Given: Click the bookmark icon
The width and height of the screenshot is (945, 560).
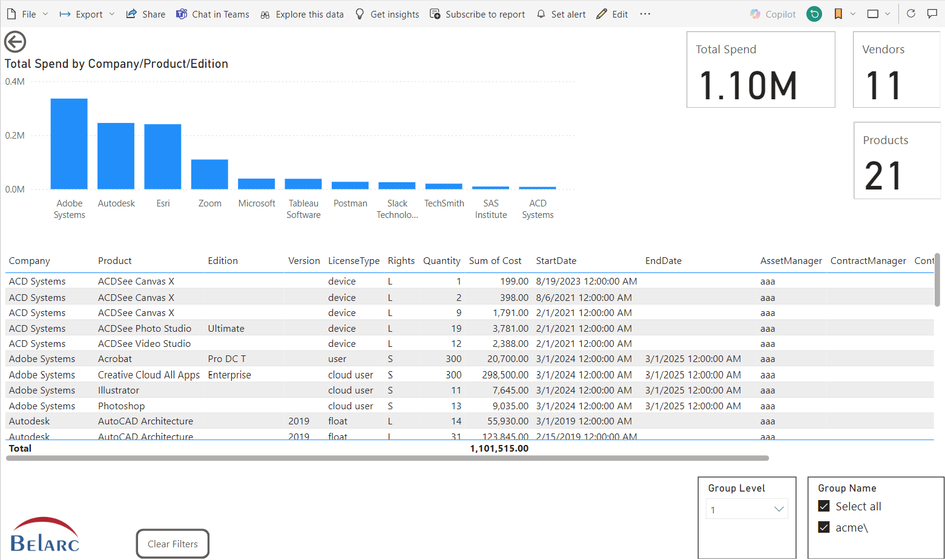Looking at the screenshot, I should [x=838, y=14].
